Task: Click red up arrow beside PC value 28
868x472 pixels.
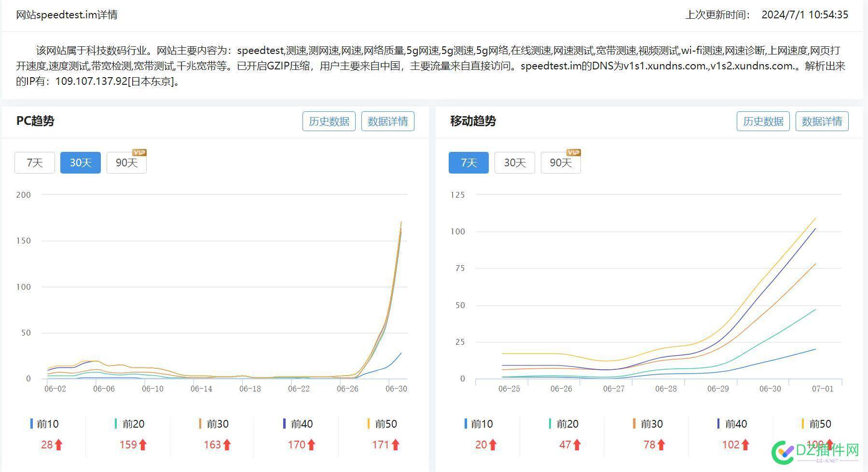Action: 58,445
